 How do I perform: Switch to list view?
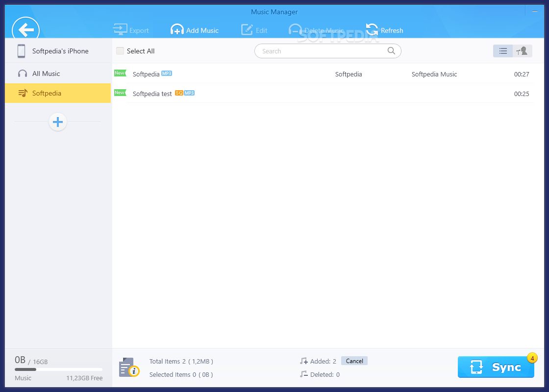pos(503,51)
